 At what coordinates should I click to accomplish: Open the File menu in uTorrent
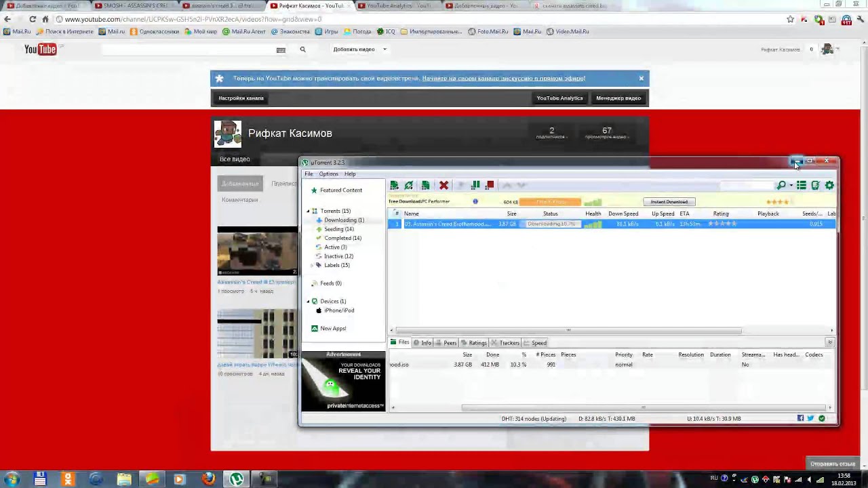(309, 174)
